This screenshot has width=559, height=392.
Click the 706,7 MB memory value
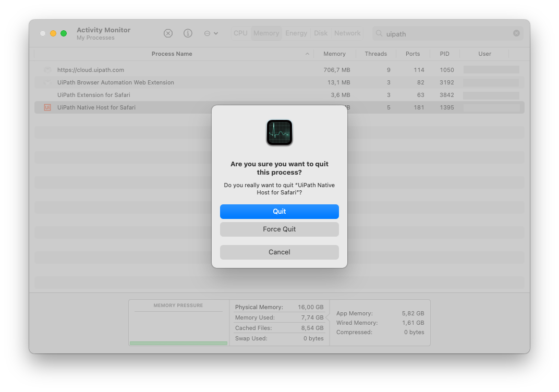(x=337, y=70)
